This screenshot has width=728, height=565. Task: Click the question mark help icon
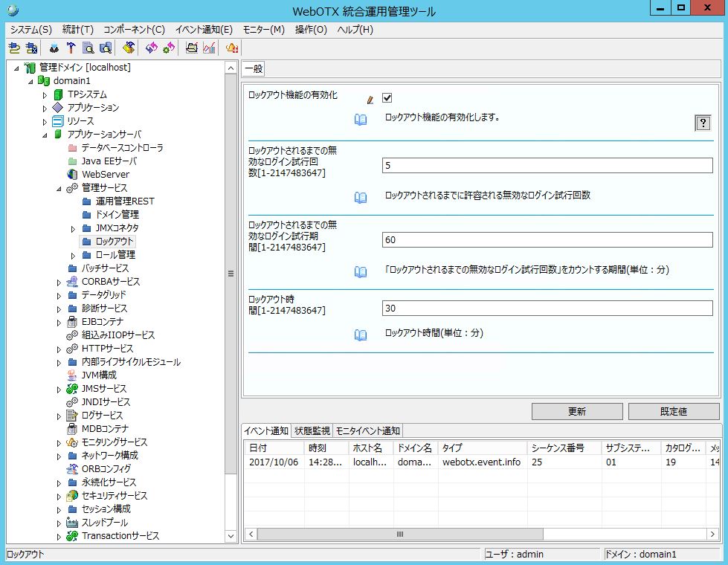point(702,123)
